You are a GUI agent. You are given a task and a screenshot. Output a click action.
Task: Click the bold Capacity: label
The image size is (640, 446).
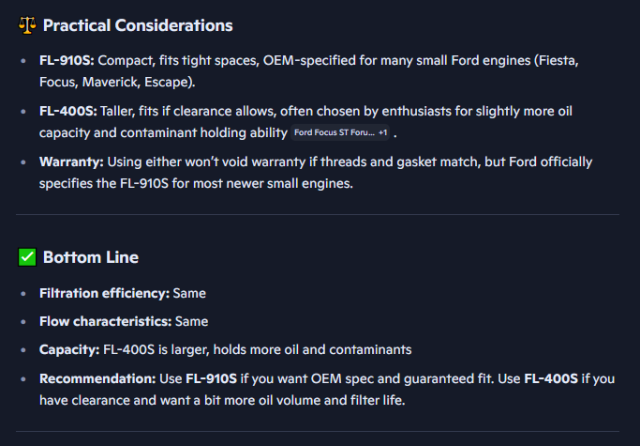click(69, 350)
